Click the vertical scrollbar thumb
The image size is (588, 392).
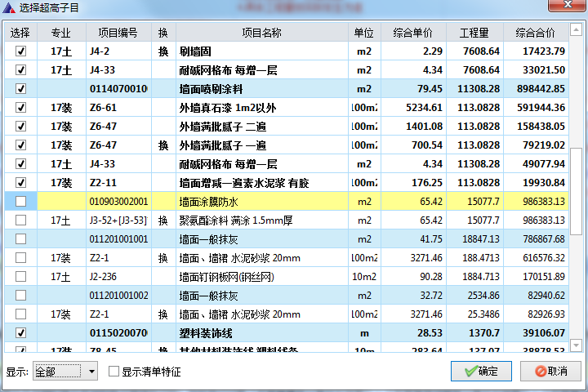coord(576,191)
